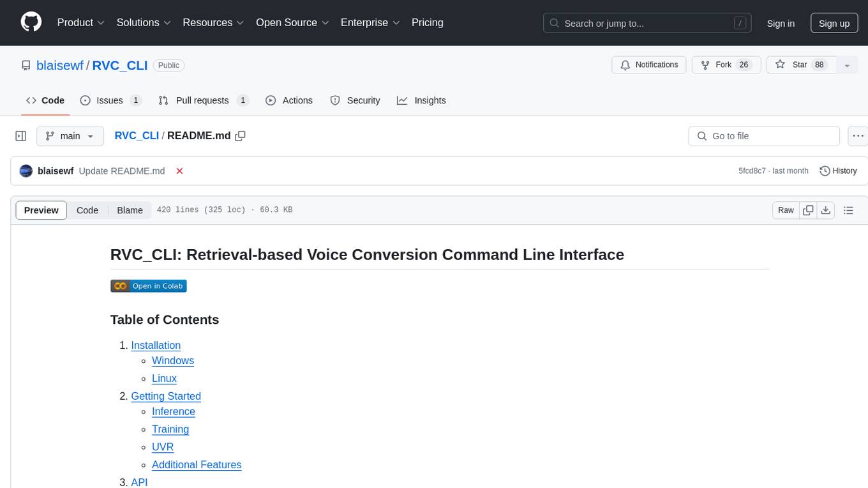This screenshot has height=488, width=868.
Task: Open the Update README.md commit message
Action: (x=122, y=171)
